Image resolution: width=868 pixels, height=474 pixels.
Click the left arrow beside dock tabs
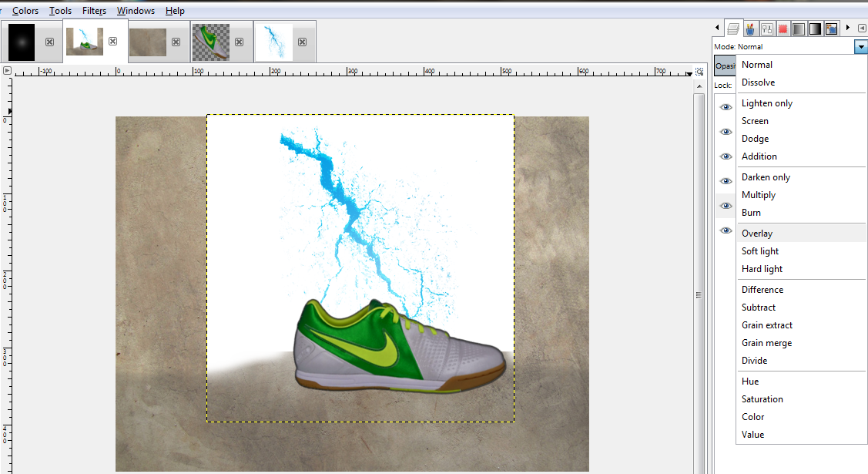tap(718, 27)
